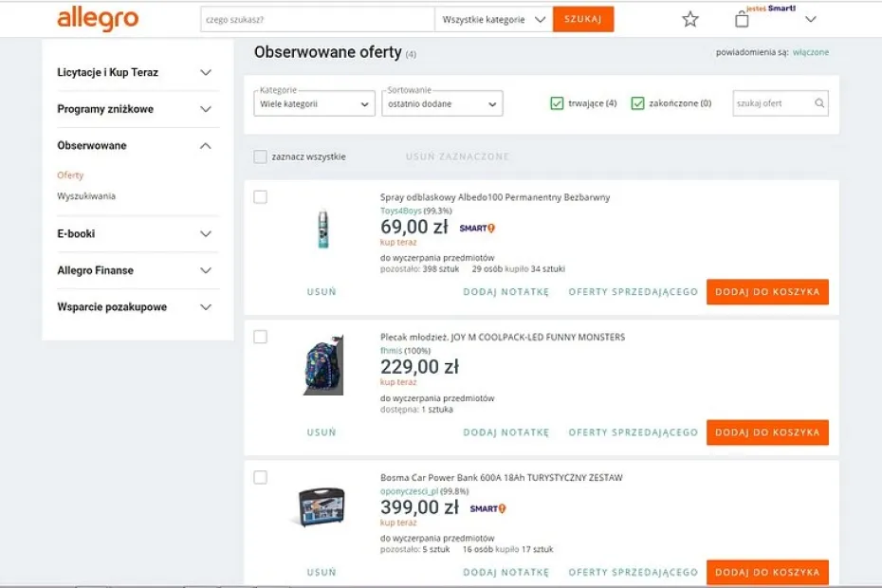Open seller fhmis profile link

391,351
